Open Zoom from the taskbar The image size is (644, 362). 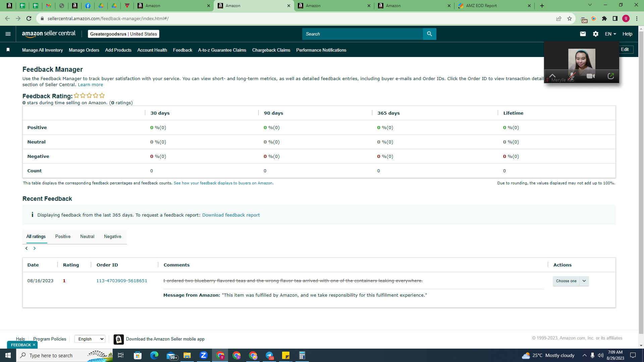(204, 355)
